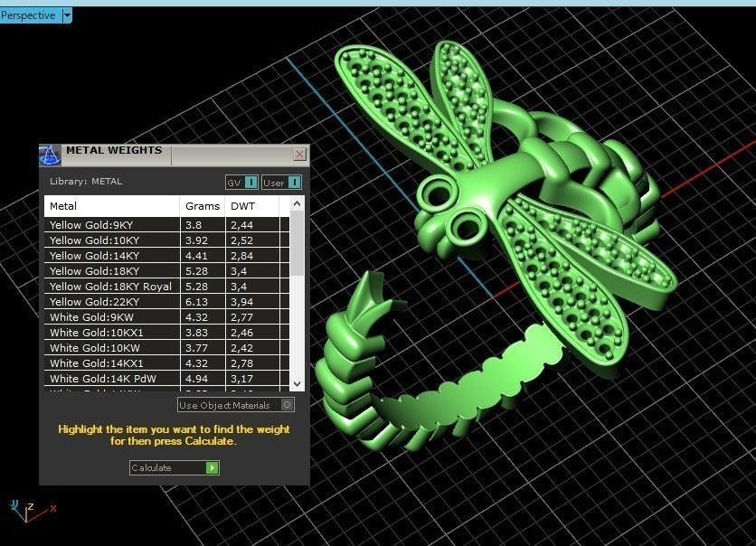Click the 2,84 DWT value

pyautogui.click(x=242, y=256)
